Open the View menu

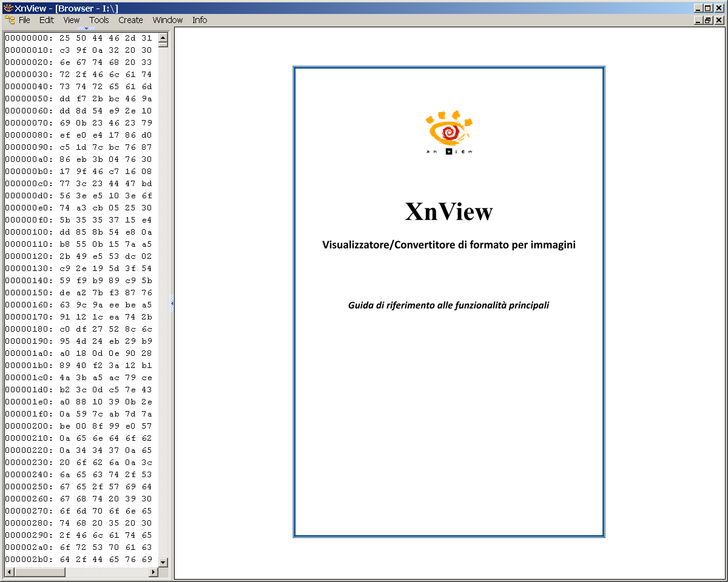72,20
